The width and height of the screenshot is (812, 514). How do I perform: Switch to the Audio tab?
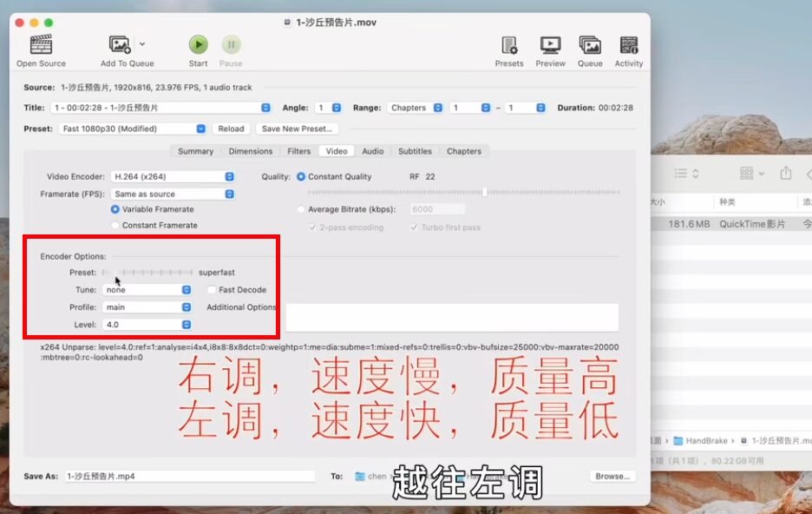(x=373, y=151)
